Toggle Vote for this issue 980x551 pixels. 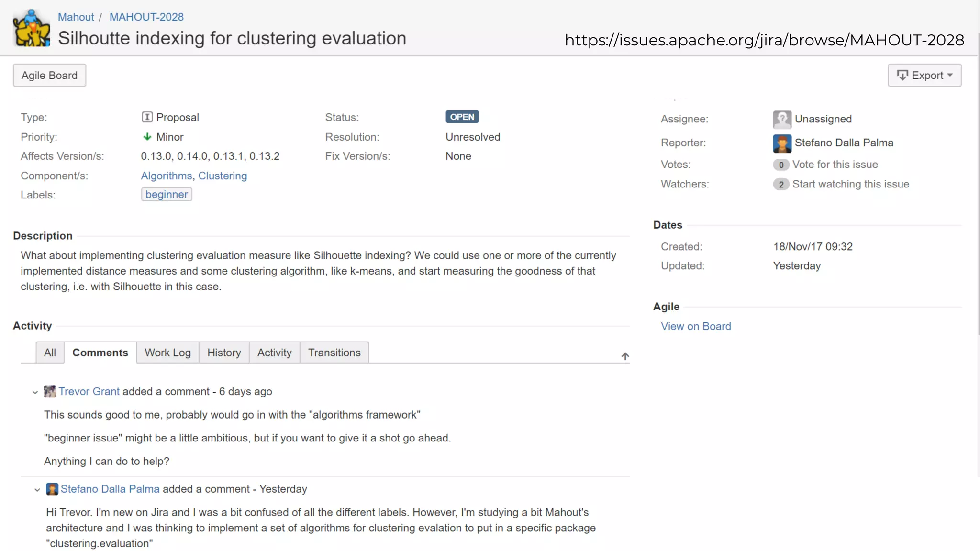(835, 165)
